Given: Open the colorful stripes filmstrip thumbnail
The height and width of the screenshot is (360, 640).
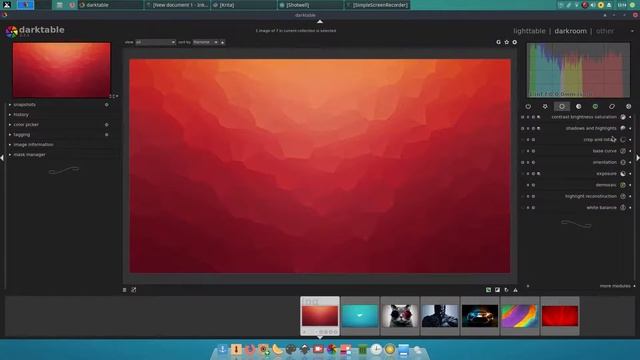Looking at the screenshot, I should point(520,316).
